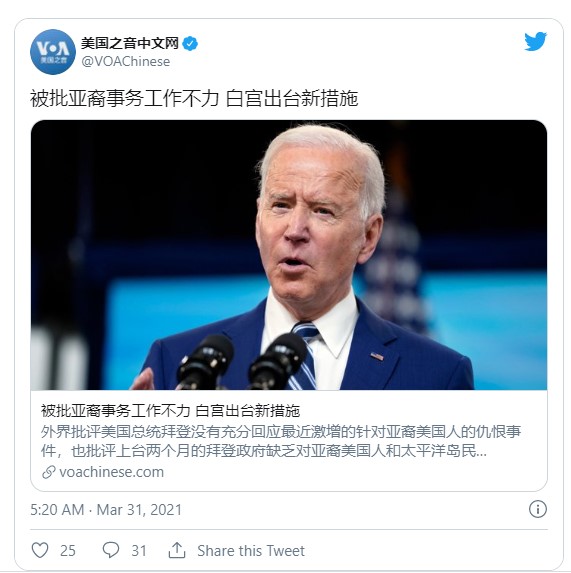Open the VOA profile avatar
The width and height of the screenshot is (571, 573).
[53, 52]
